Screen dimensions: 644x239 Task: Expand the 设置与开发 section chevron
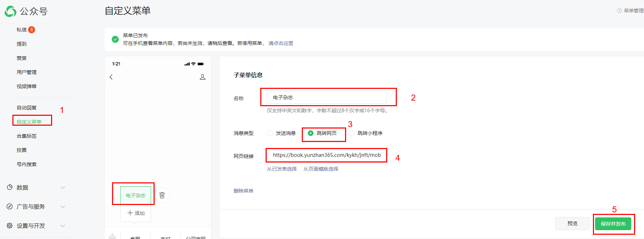point(63,226)
